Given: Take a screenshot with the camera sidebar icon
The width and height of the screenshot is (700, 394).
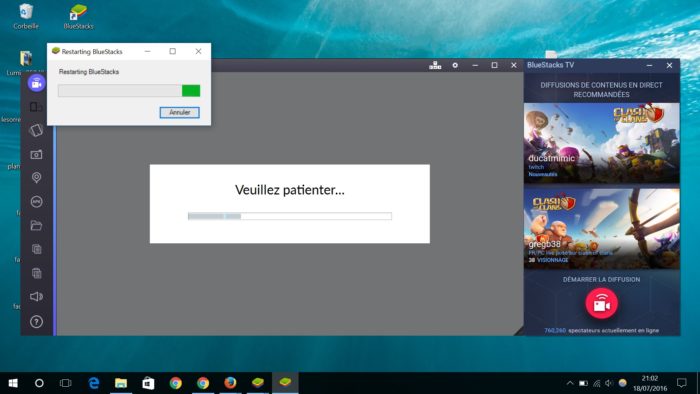Looking at the screenshot, I should 36,154.
